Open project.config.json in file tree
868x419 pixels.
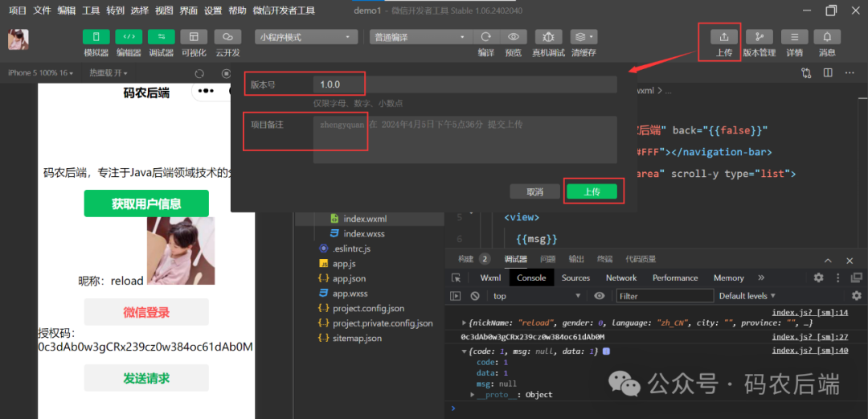pyautogui.click(x=370, y=309)
